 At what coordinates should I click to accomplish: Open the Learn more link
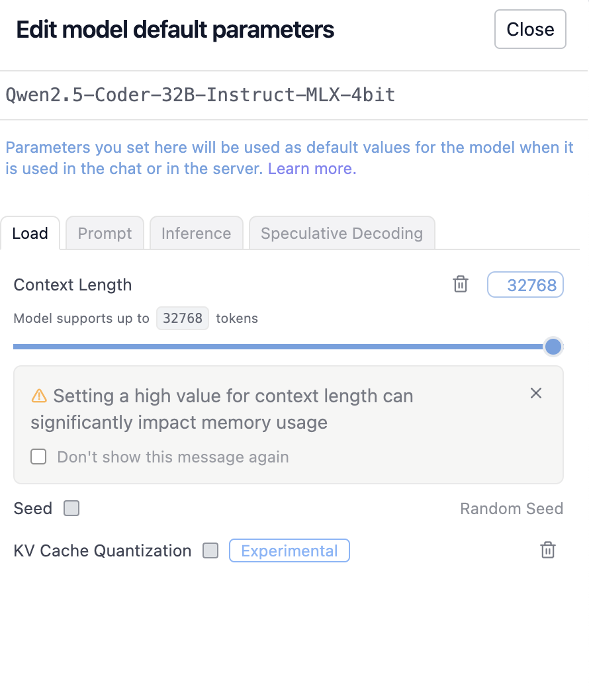[x=312, y=169]
